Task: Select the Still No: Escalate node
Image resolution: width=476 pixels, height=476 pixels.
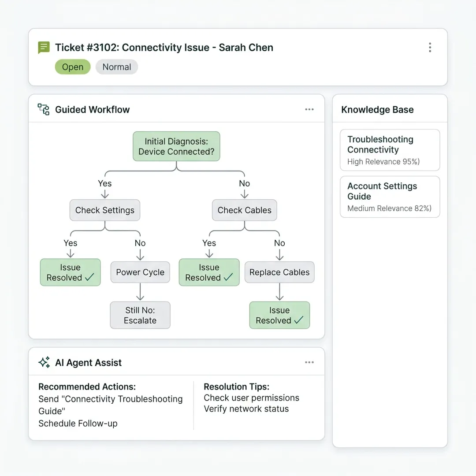Action: pyautogui.click(x=140, y=315)
